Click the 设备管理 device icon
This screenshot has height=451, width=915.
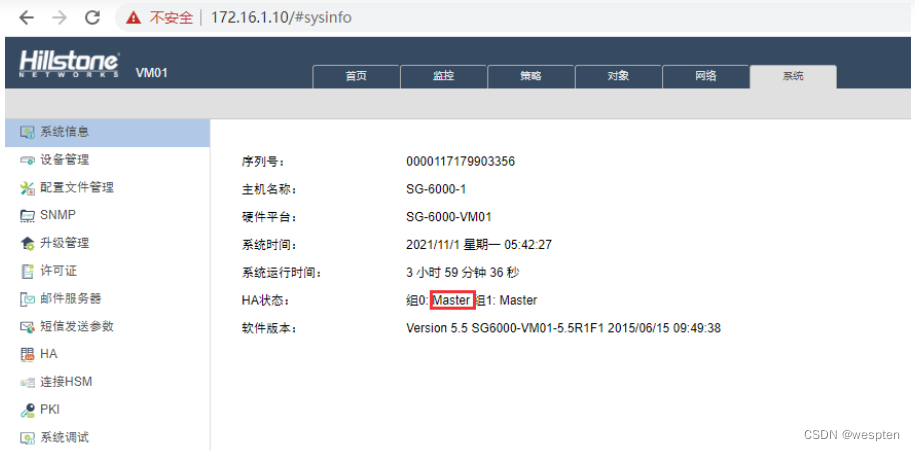pyautogui.click(x=27, y=160)
